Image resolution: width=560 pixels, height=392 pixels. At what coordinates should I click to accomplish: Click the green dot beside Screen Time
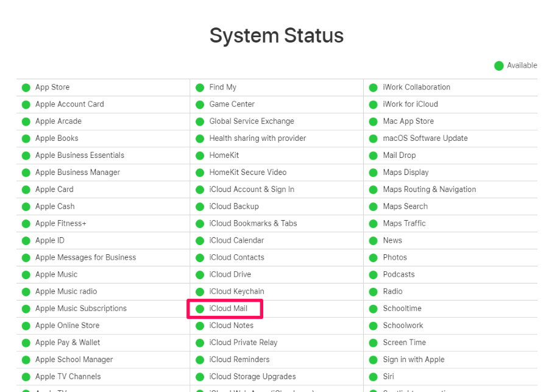pos(373,343)
